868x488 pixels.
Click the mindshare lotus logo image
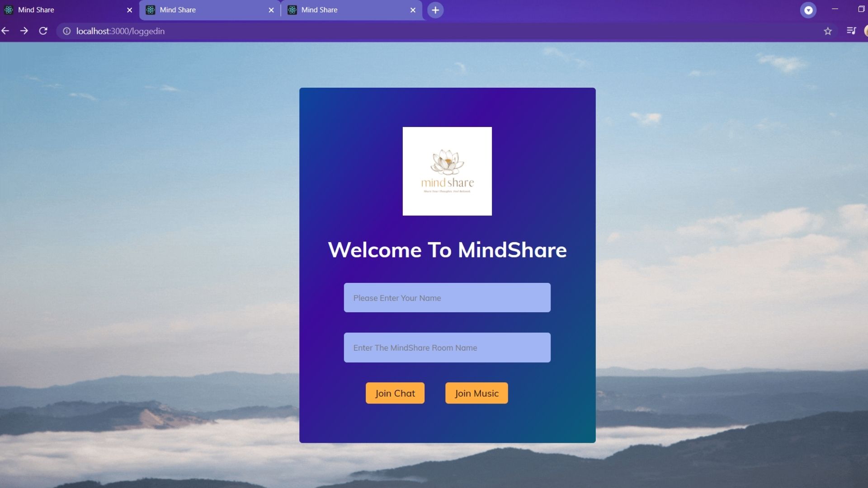[x=447, y=171]
